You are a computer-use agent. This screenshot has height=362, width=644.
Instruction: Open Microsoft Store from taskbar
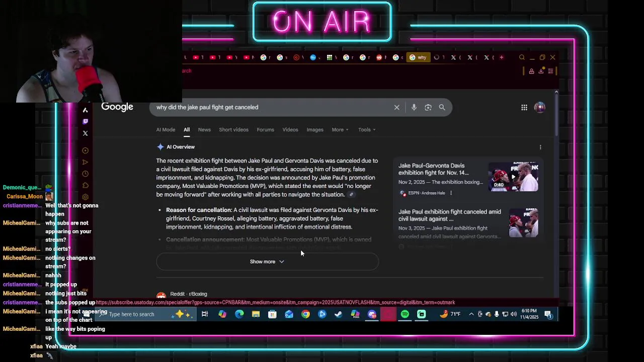[x=272, y=314]
